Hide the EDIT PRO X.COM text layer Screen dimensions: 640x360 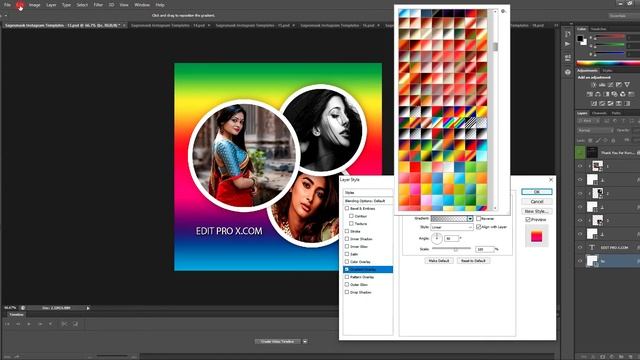(x=580, y=247)
